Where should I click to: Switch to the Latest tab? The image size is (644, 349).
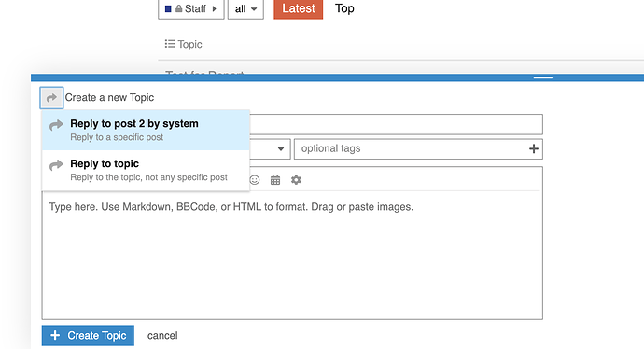(298, 8)
